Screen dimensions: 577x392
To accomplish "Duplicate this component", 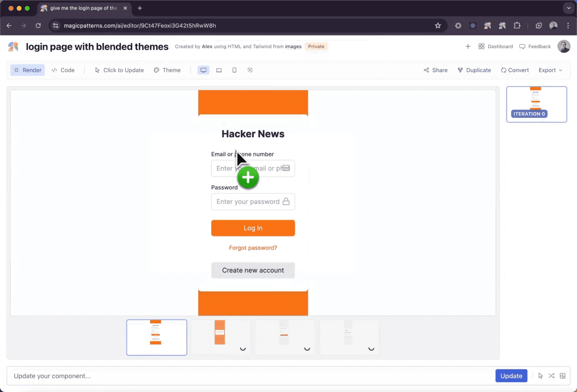I will 474,70.
